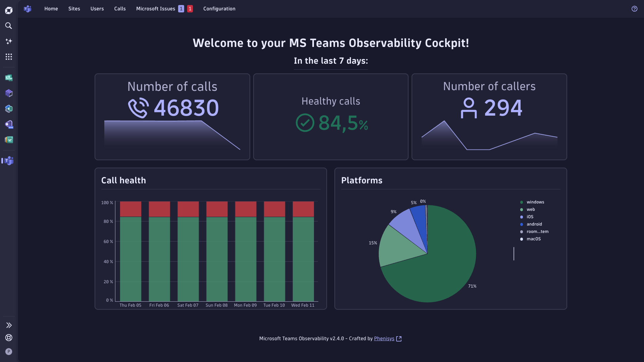Open the apps grid in the sidebar
Viewport: 644px width, 362px height.
click(x=9, y=57)
